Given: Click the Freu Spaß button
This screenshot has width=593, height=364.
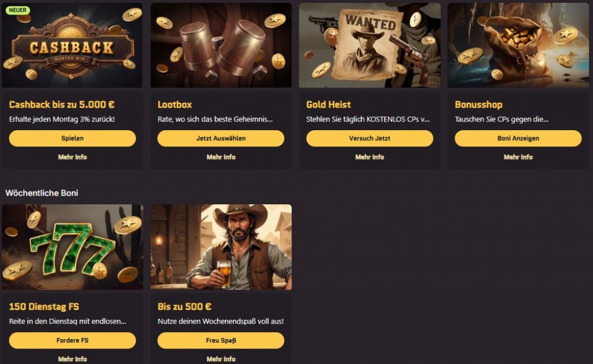Looking at the screenshot, I should [x=221, y=341].
